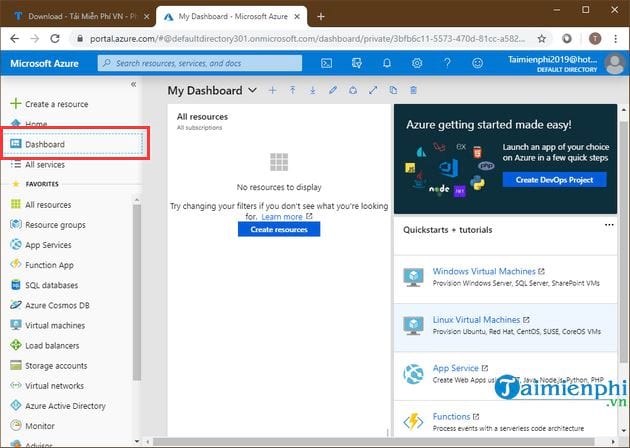Enter full screen dashboard view
630x448 pixels.
(x=373, y=90)
